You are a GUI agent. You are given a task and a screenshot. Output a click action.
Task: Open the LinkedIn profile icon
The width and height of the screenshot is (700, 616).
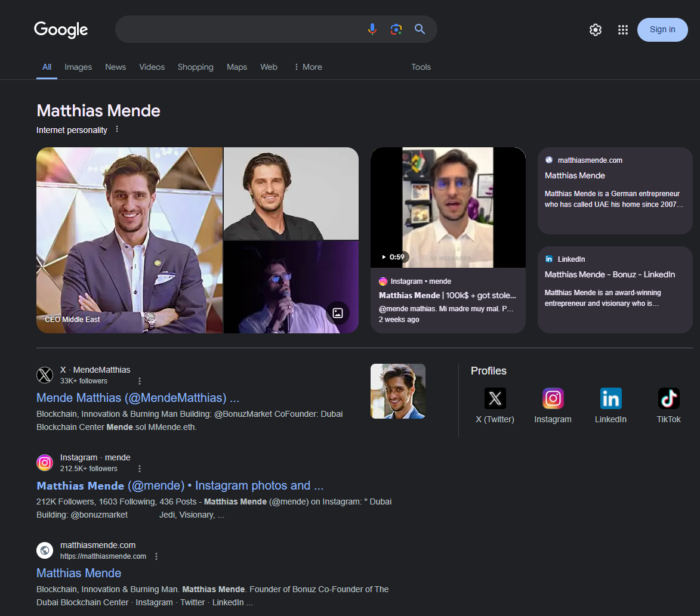610,398
